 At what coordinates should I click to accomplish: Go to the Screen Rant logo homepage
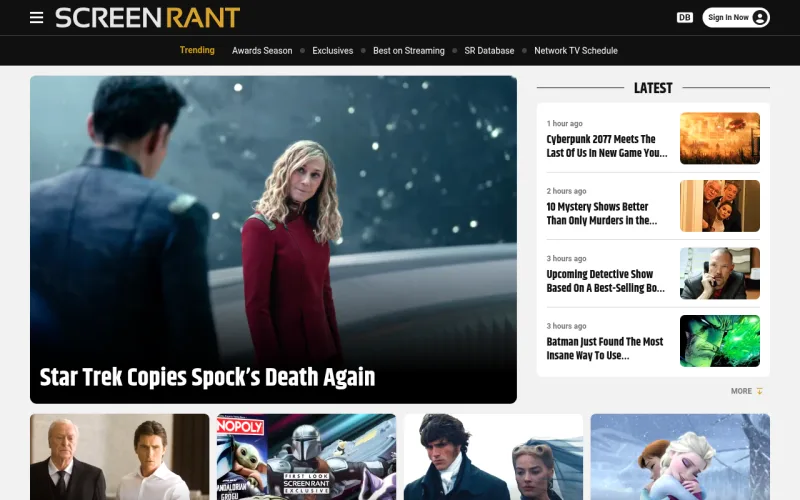[147, 17]
